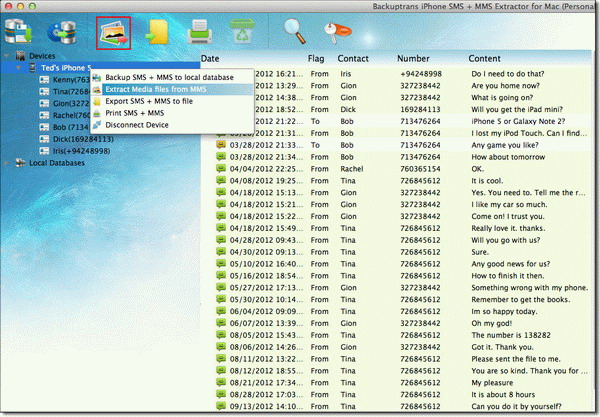This screenshot has height=417, width=600.
Task: Select message 'The number is 138282'
Action: tap(511, 335)
